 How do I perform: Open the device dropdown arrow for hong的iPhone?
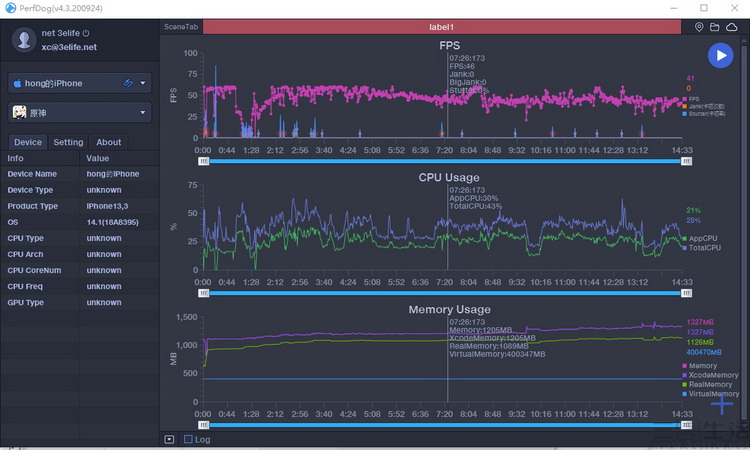[143, 83]
